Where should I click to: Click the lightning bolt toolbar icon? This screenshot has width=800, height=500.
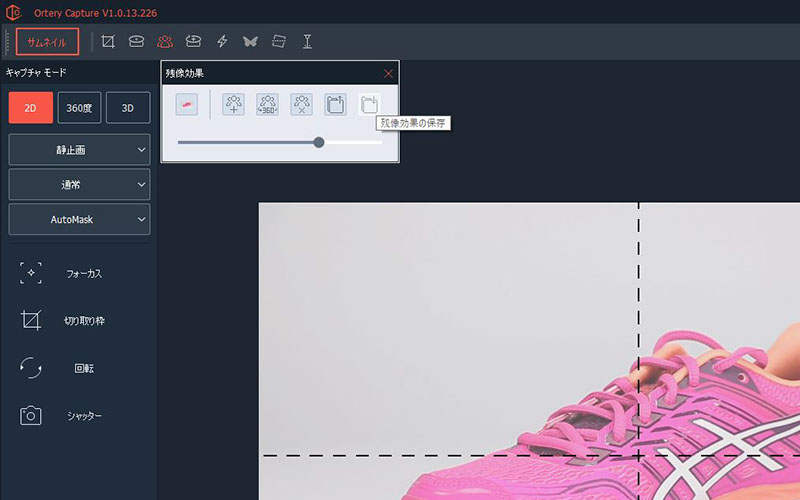pyautogui.click(x=222, y=42)
